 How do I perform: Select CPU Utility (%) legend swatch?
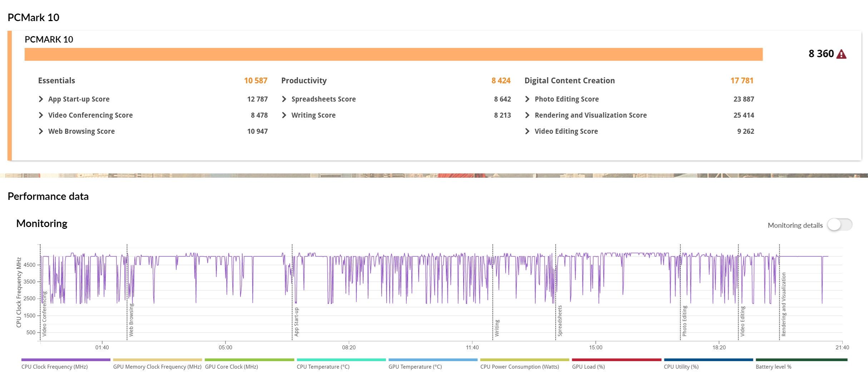click(709, 360)
